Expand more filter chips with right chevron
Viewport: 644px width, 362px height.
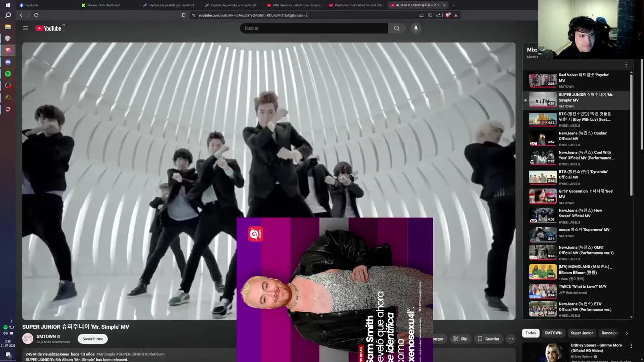pyautogui.click(x=626, y=333)
